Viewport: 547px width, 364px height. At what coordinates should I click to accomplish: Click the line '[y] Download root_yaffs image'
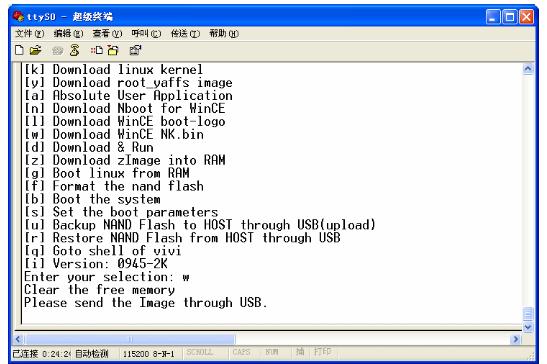pyautogui.click(x=128, y=82)
